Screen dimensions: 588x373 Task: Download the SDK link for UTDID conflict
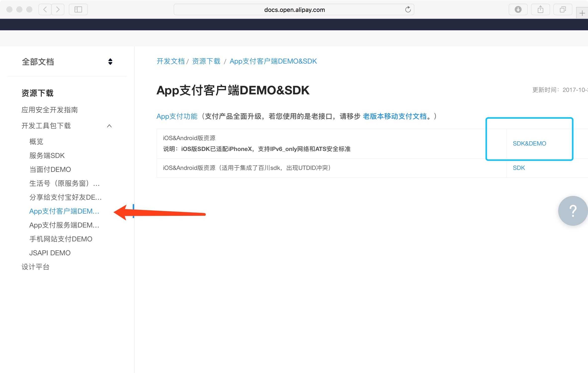519,168
